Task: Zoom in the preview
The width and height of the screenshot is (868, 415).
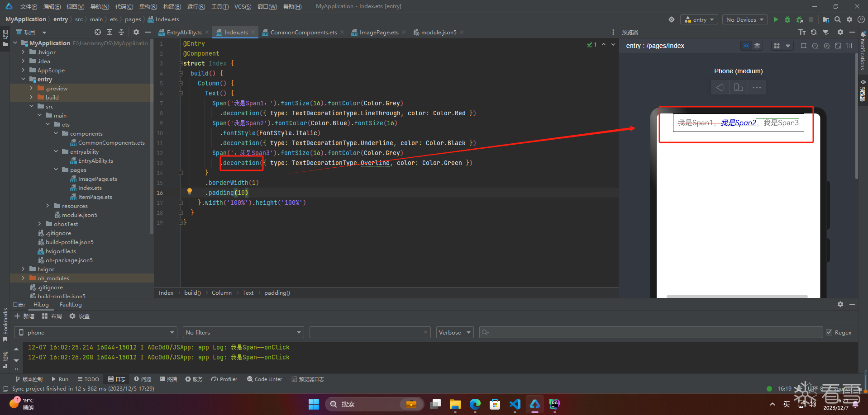Action: pyautogui.click(x=827, y=46)
